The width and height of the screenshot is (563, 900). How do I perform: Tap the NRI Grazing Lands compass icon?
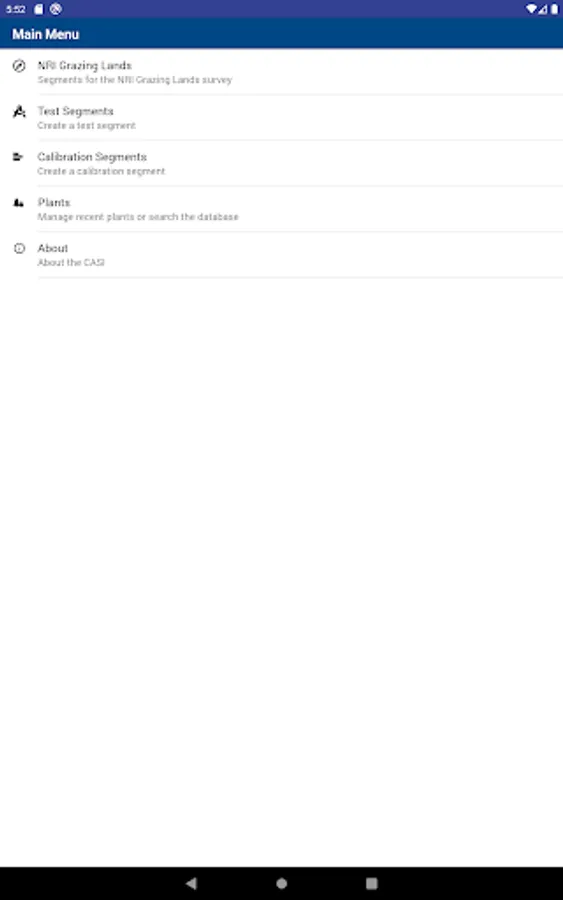point(19,66)
